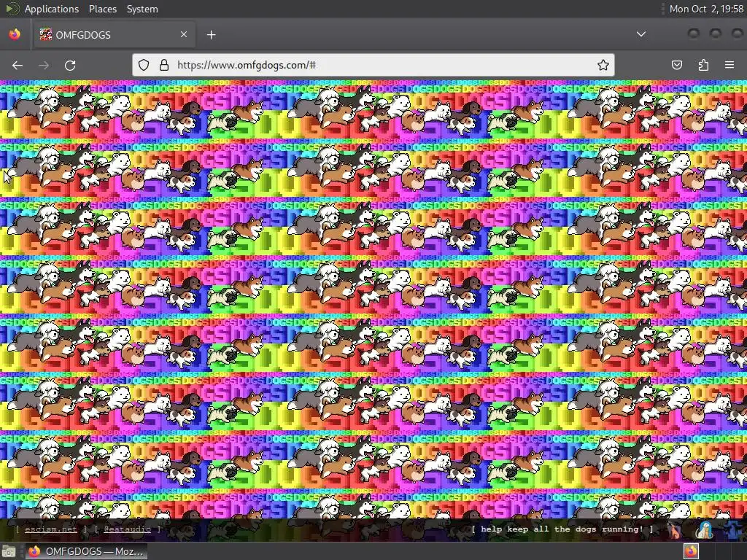Bookmark this page with the star
Screen dimensions: 747x560
coord(603,65)
